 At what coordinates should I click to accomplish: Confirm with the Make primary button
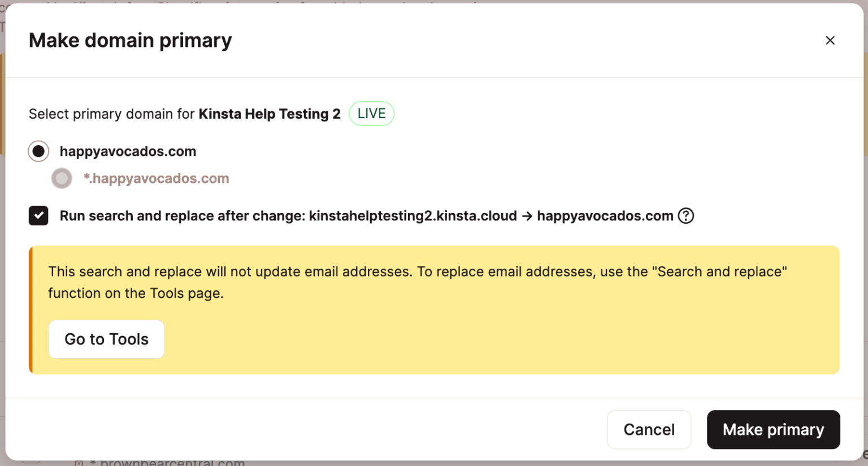(x=772, y=429)
